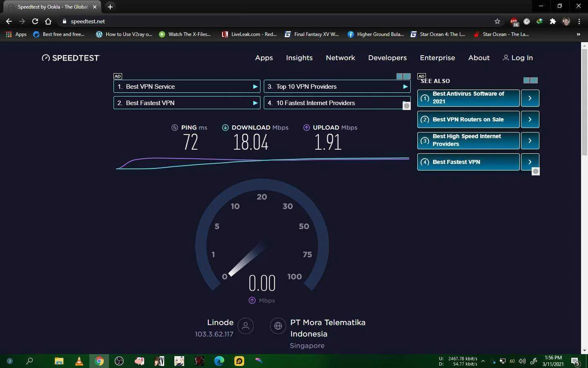Viewport: 588px width, 368px height.
Task: Open the Chrome three-dot menu
Action: click(579, 21)
